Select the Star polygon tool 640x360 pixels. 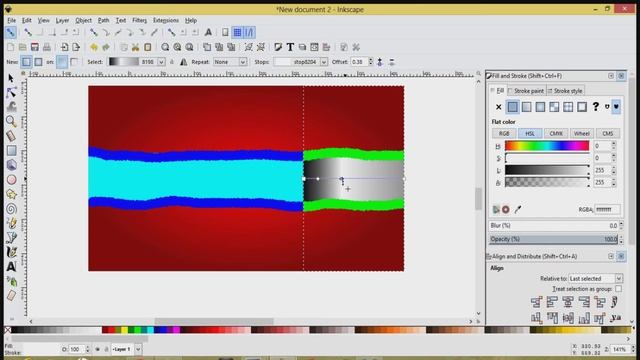[11, 194]
